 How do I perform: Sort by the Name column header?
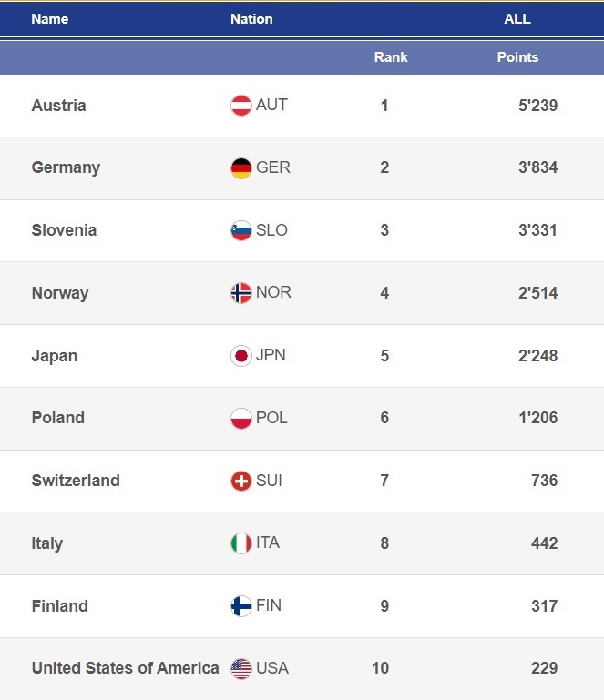pos(49,19)
